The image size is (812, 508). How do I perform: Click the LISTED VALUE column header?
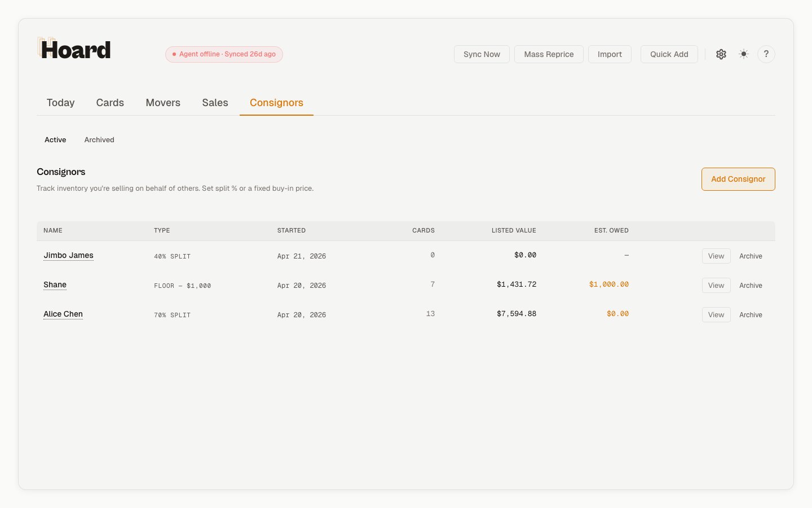click(514, 230)
